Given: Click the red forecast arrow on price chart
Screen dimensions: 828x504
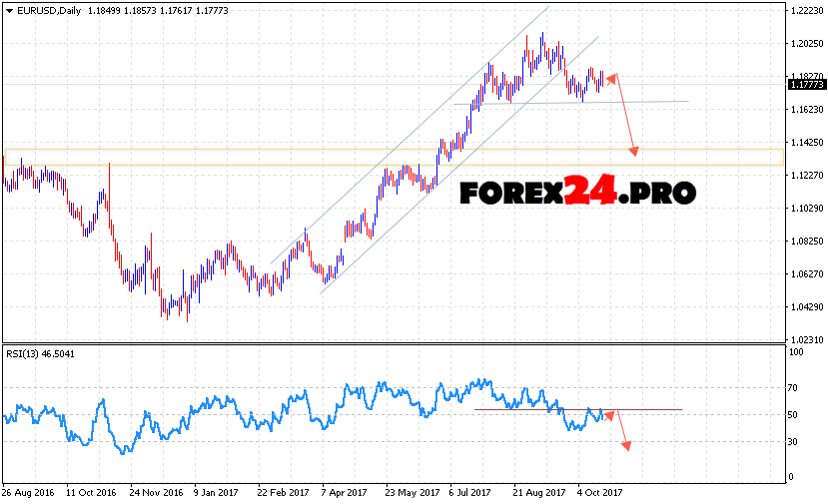Looking at the screenshot, I should 624,113.
